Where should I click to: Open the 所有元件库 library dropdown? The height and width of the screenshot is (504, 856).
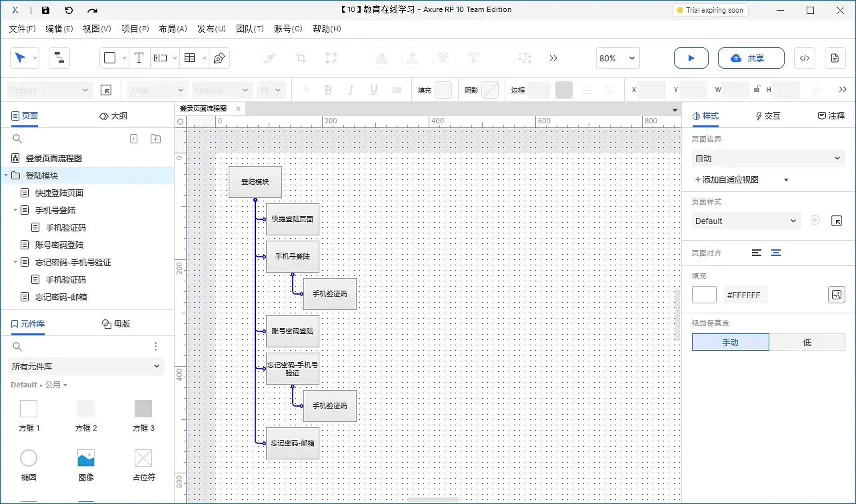(x=86, y=366)
